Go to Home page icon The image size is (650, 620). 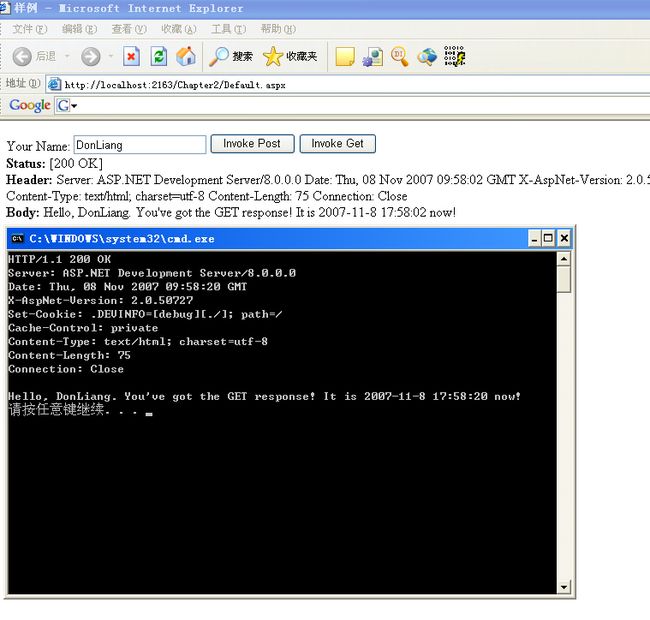click(186, 56)
